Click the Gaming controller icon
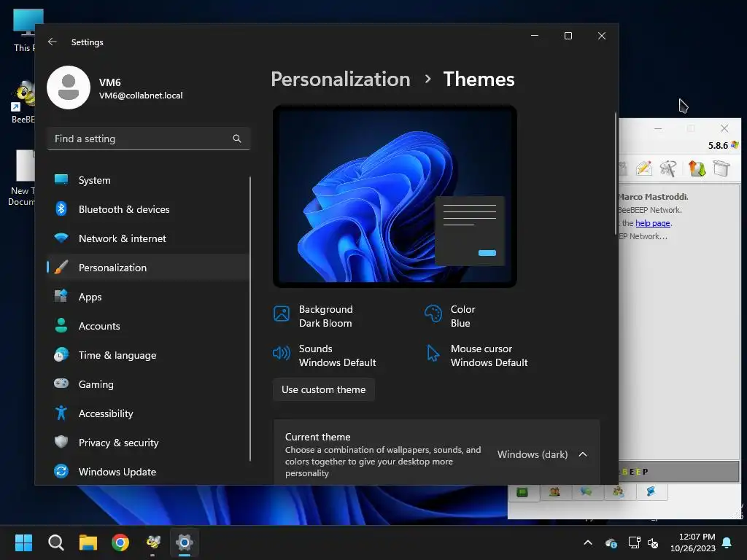747x560 pixels. [x=61, y=384]
